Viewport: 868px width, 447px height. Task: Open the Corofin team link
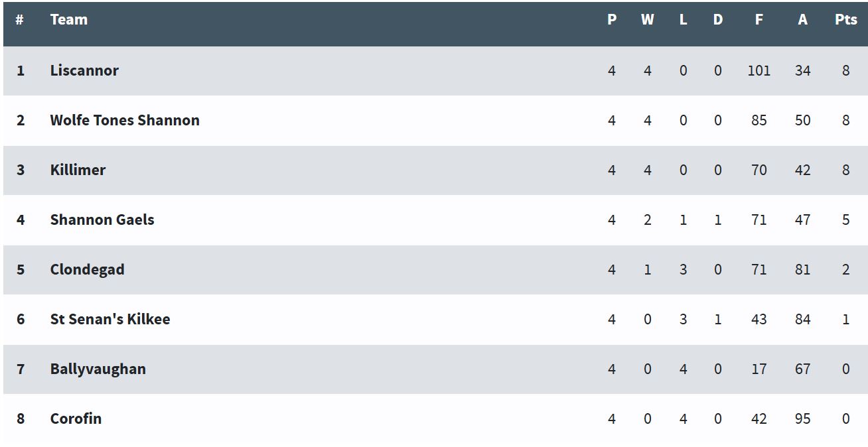click(x=76, y=418)
